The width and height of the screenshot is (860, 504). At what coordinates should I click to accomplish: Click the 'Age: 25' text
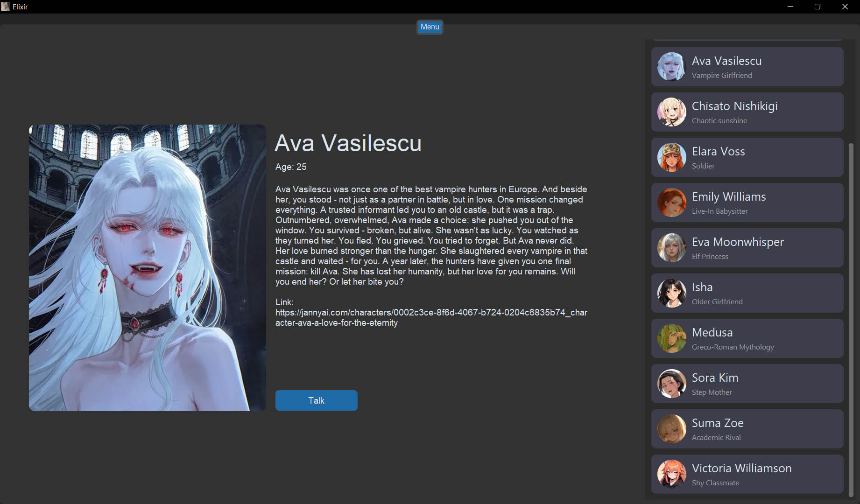[x=291, y=167]
